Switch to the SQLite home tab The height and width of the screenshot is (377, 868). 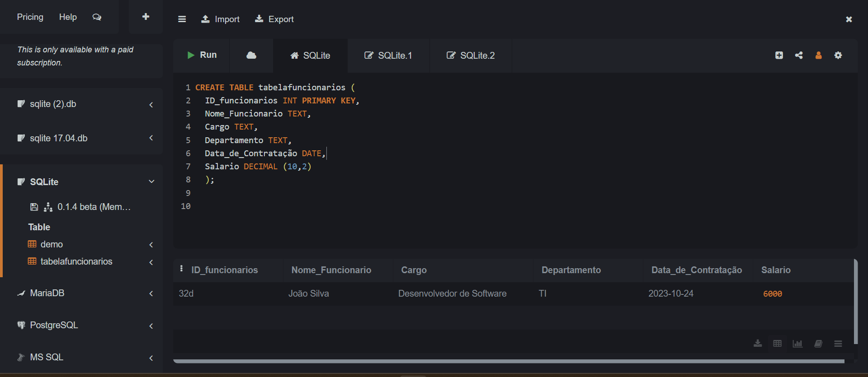(310, 56)
